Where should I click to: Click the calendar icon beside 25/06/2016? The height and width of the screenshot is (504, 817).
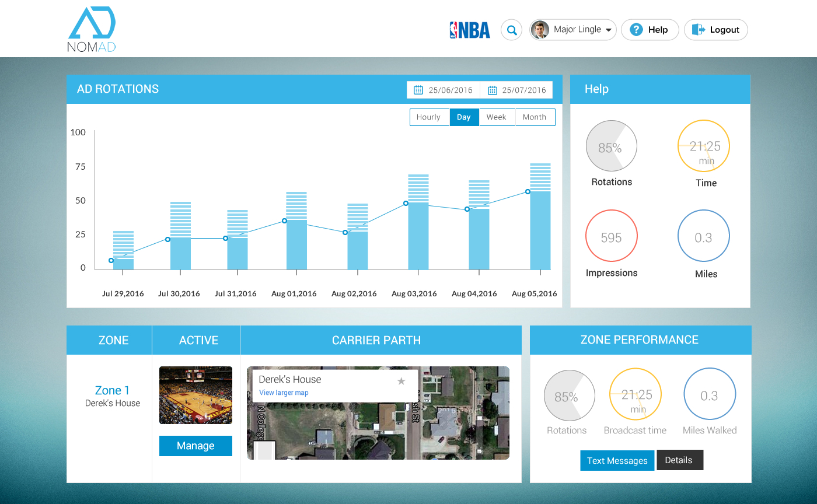pyautogui.click(x=418, y=90)
